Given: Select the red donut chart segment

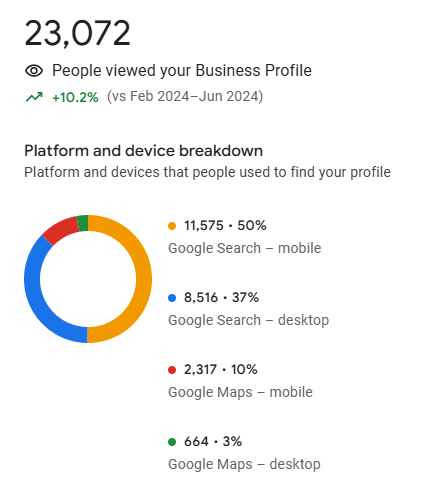Looking at the screenshot, I should click(x=59, y=229).
